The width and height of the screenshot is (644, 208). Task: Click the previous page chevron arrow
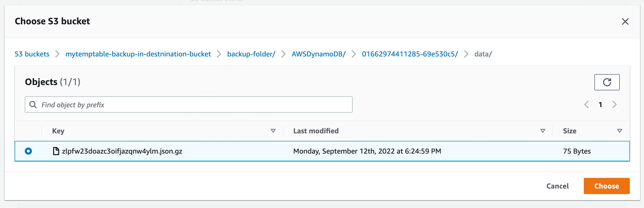pyautogui.click(x=586, y=105)
